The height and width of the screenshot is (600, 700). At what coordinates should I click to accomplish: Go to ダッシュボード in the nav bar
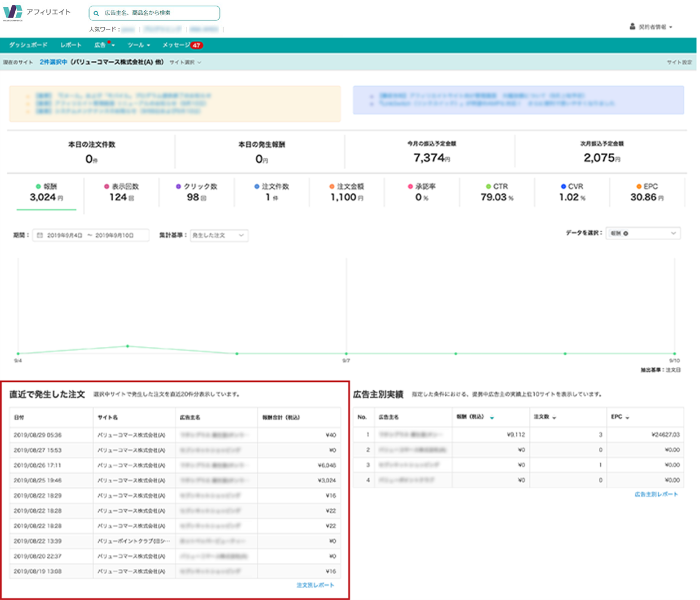pos(28,45)
